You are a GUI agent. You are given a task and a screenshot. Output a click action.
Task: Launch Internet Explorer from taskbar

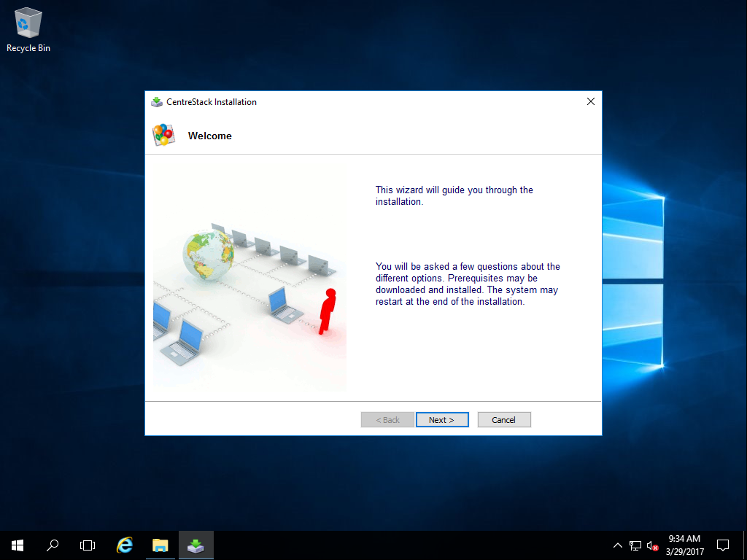coord(125,545)
